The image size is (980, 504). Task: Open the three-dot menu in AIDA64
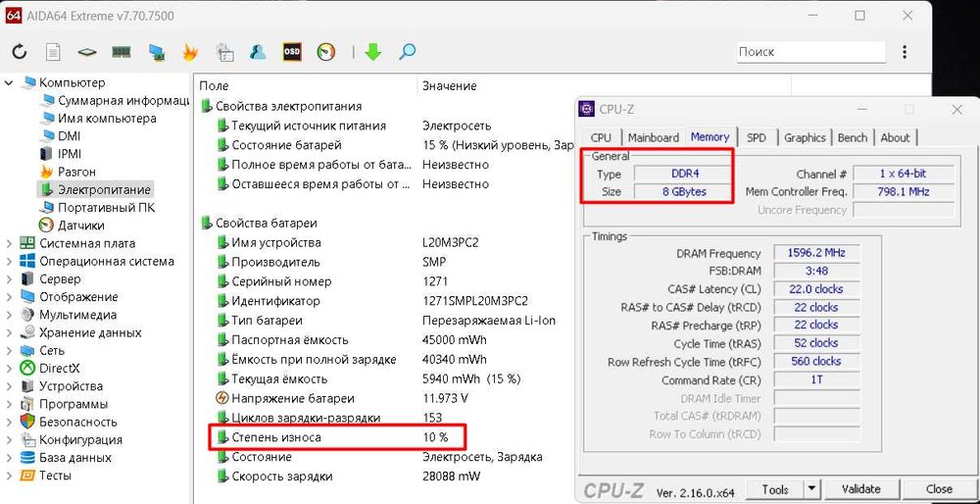point(905,52)
